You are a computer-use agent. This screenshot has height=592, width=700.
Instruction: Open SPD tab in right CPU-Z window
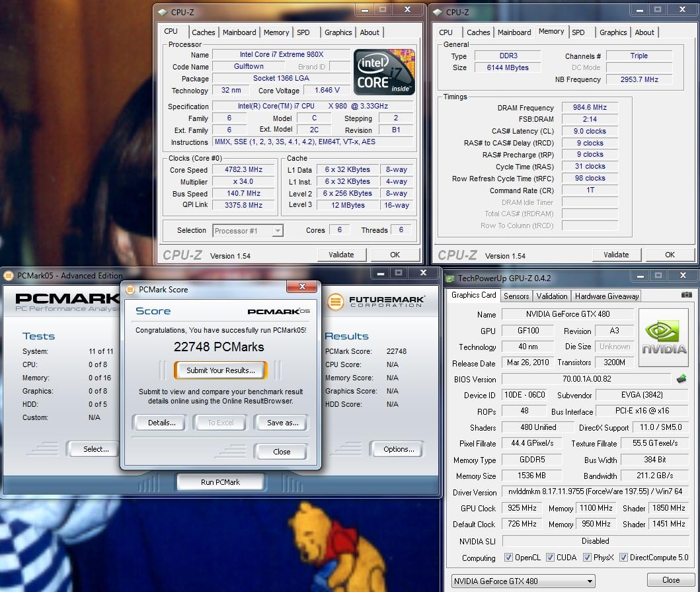point(578,32)
